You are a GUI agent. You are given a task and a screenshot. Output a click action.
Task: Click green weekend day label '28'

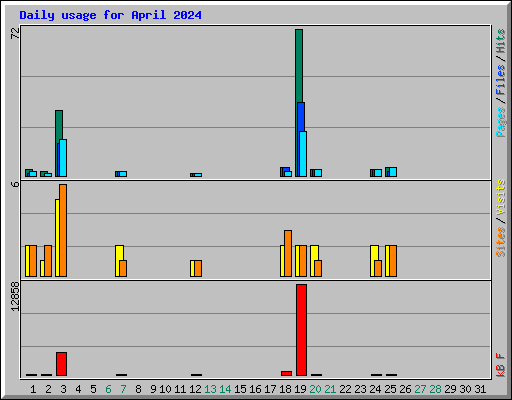pos(435,389)
